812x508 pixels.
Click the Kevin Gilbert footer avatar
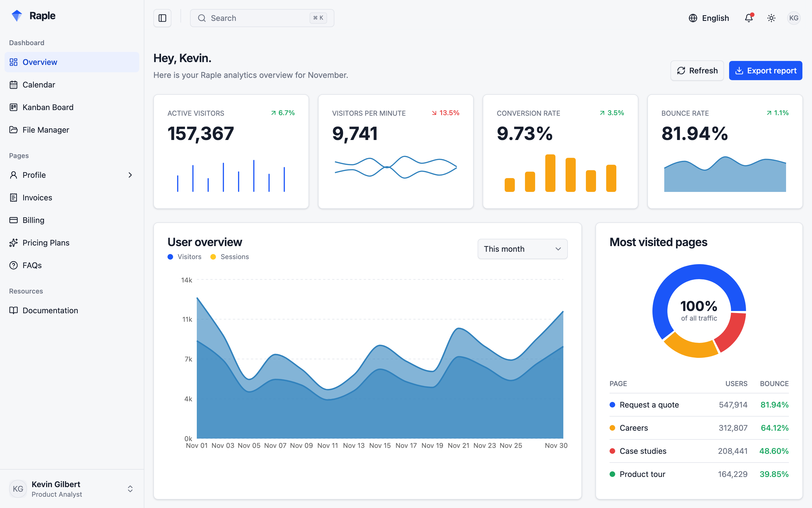point(18,489)
